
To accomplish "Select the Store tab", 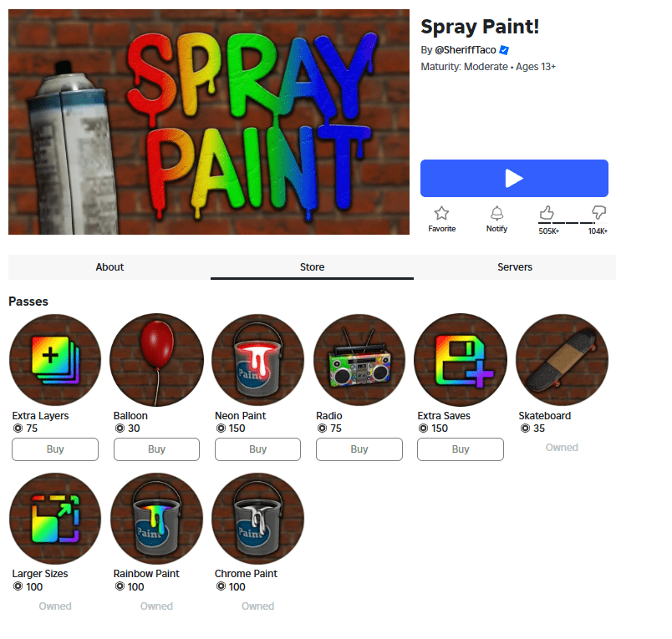I will pyautogui.click(x=312, y=267).
